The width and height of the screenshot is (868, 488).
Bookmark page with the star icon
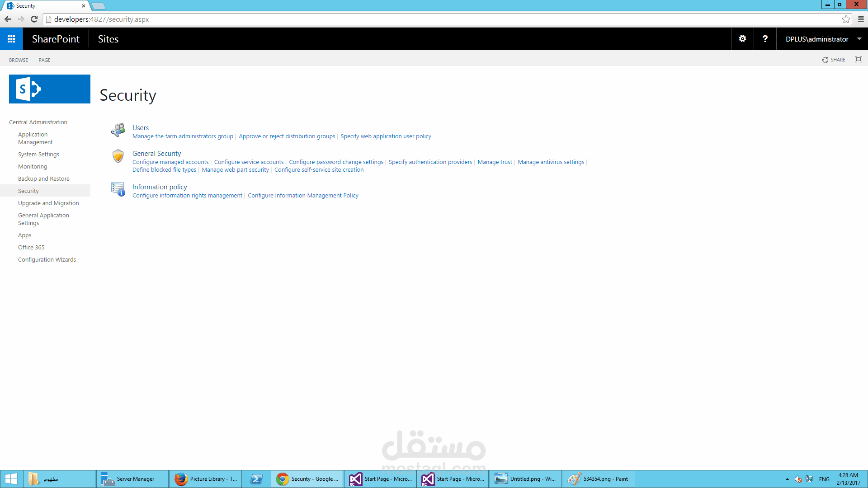click(846, 19)
